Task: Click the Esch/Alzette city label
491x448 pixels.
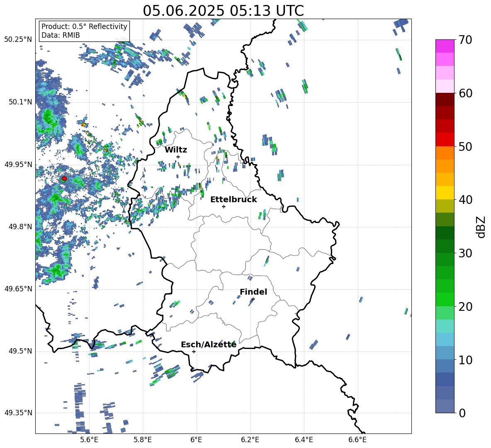Action: (x=209, y=345)
